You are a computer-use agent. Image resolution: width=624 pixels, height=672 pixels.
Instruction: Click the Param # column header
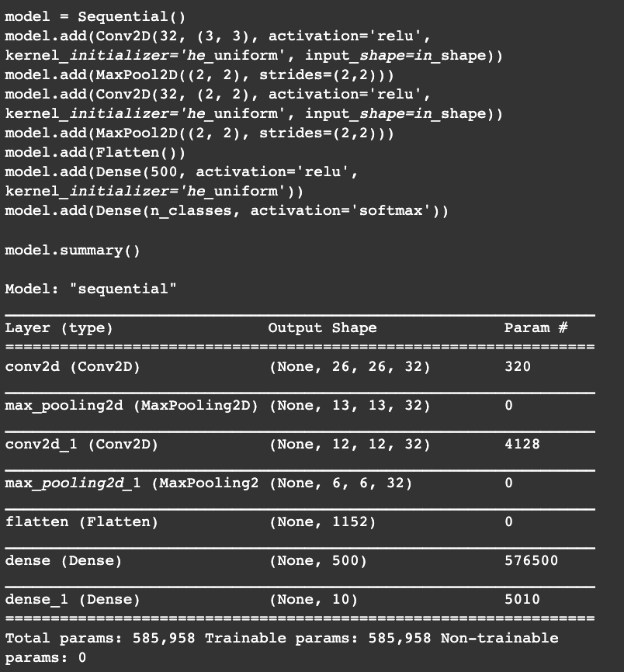coord(536,328)
